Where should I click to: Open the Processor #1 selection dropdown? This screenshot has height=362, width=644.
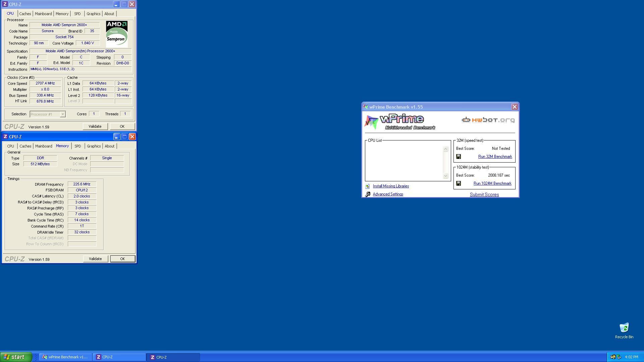63,114
